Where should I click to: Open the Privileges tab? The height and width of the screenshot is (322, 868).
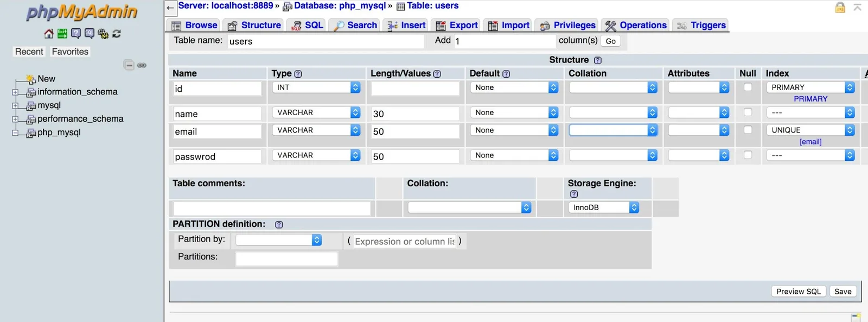(567, 26)
